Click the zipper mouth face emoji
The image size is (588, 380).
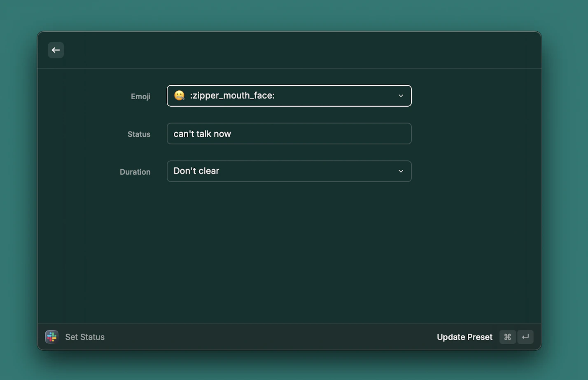pos(180,96)
